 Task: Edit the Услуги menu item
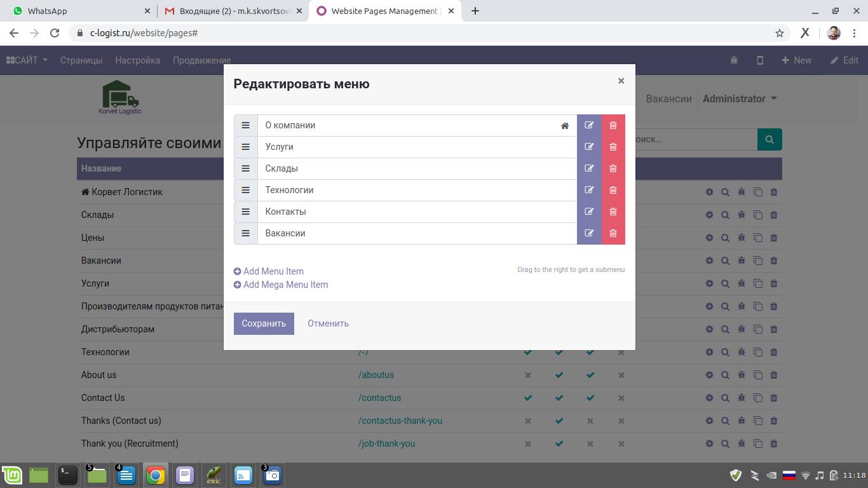tap(589, 147)
